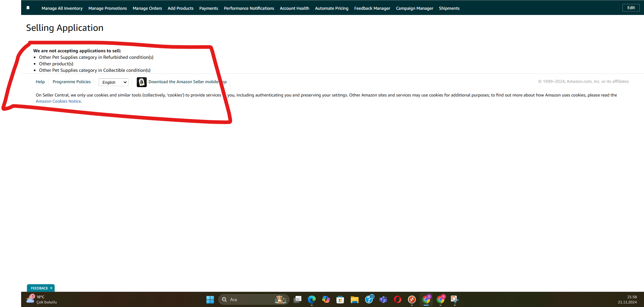The image size is (644, 307).
Task: Switch to the active Chrome window icon
Action: [x=426, y=299]
